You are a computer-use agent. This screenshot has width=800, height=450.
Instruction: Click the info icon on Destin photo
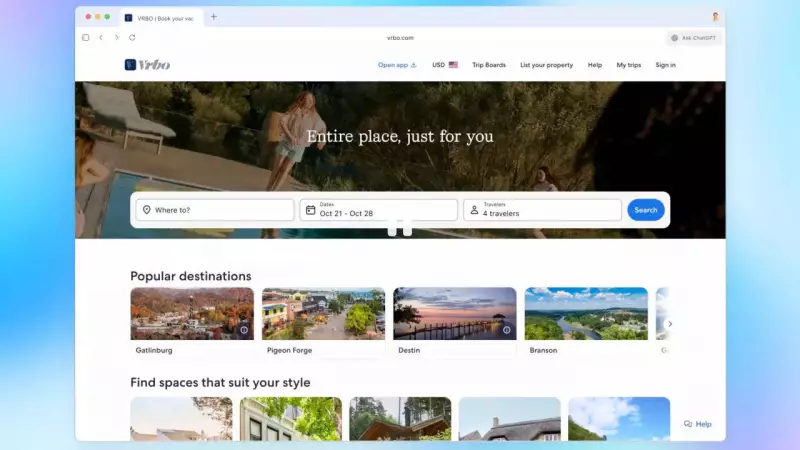(x=506, y=330)
